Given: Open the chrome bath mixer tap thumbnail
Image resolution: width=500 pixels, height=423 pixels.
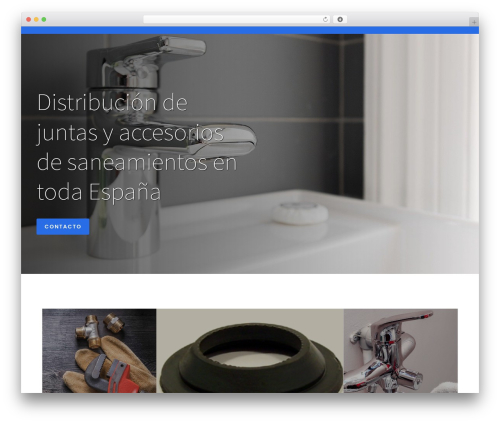Looking at the screenshot, I should 401,351.
